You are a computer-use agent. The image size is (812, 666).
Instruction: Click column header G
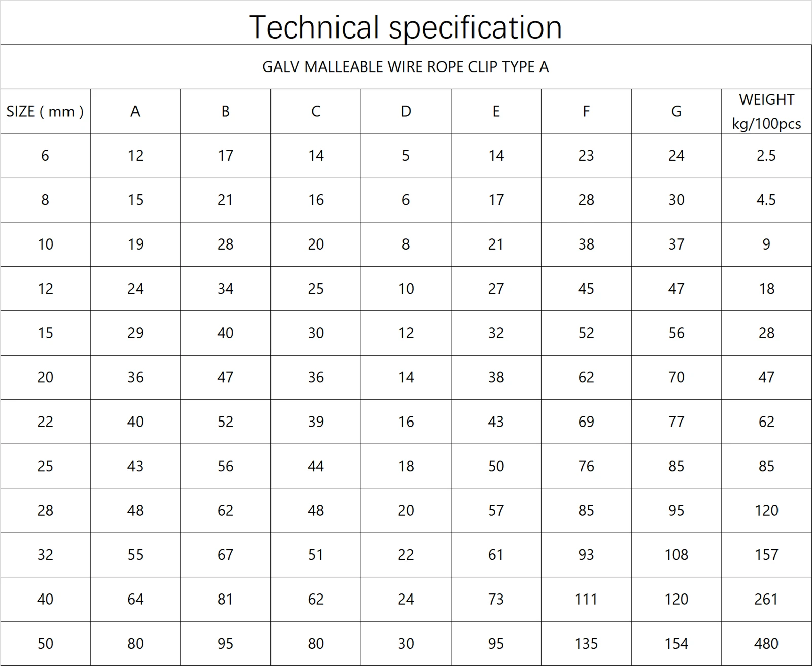(676, 112)
